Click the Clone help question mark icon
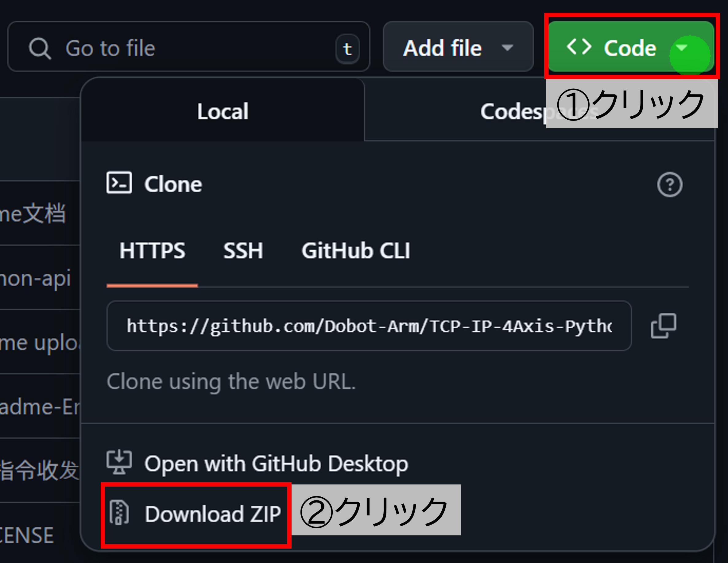The image size is (728, 563). (x=669, y=185)
